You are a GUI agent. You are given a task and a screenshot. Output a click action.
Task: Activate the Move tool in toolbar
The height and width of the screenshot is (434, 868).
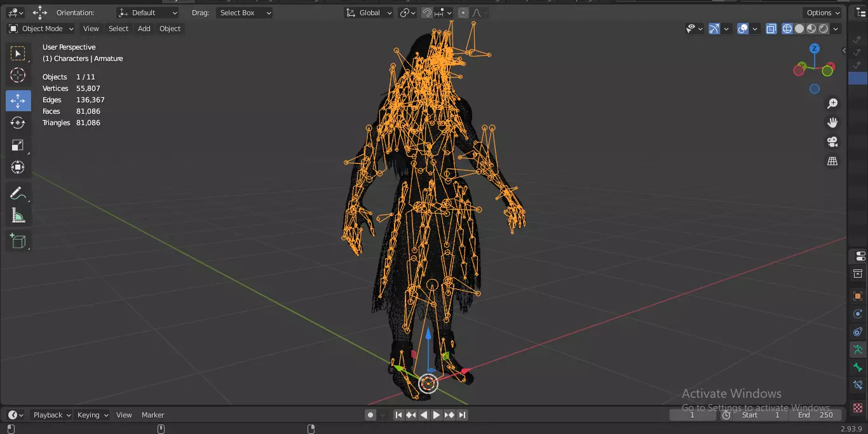click(18, 100)
